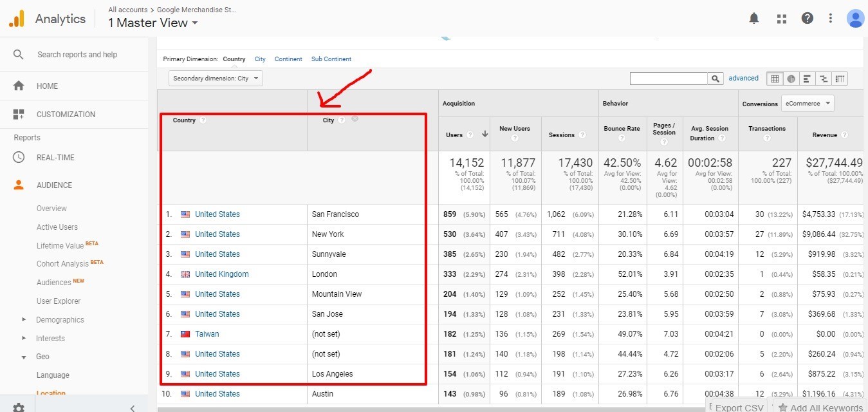Switch to the comparison view icon
Image resolution: width=868 pixels, height=412 pixels.
click(823, 79)
